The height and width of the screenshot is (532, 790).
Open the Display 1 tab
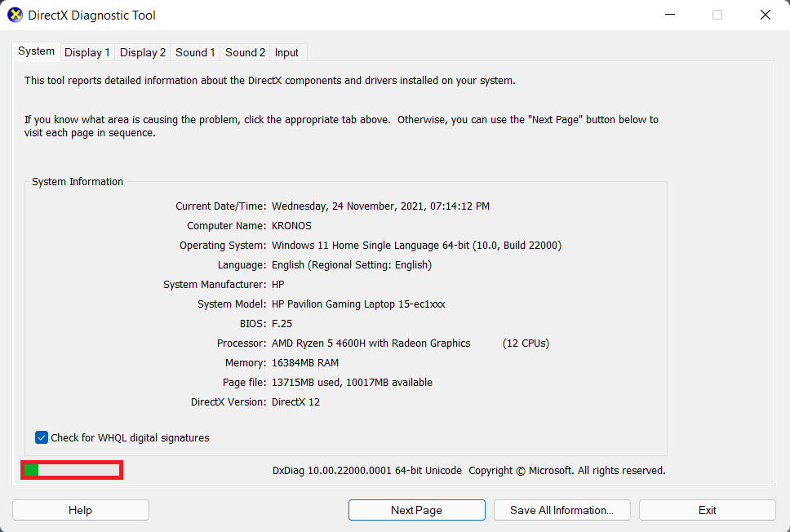(x=87, y=52)
